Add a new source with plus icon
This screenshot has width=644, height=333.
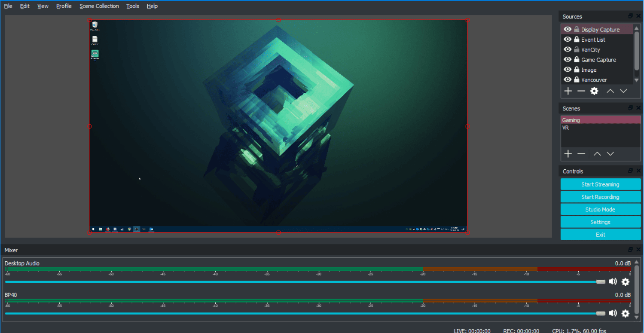point(568,91)
